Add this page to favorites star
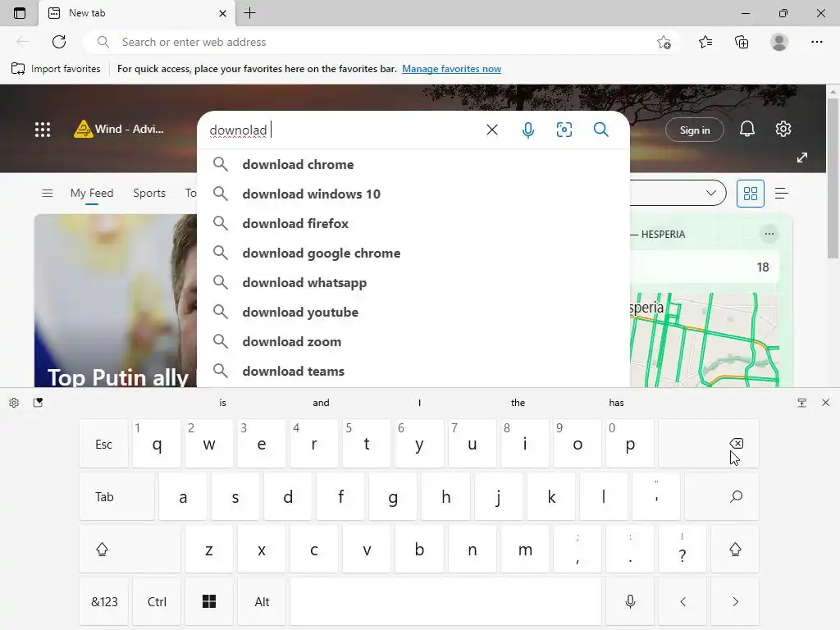 click(664, 42)
